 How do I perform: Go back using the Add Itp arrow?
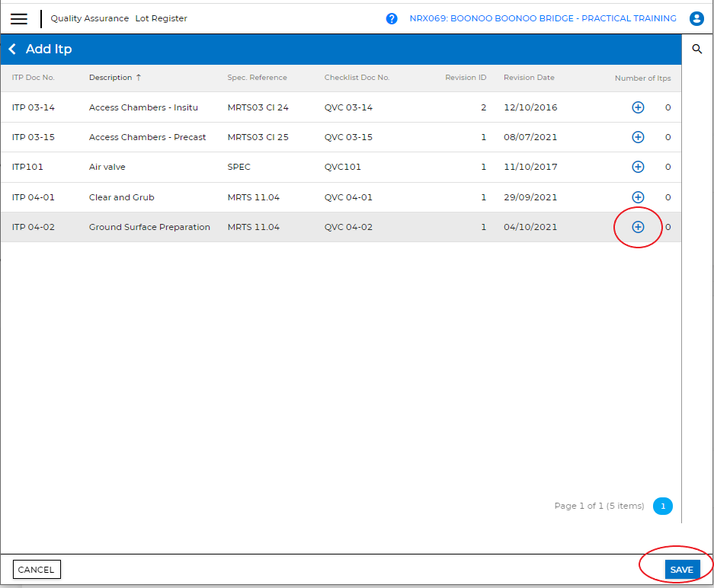(12, 50)
